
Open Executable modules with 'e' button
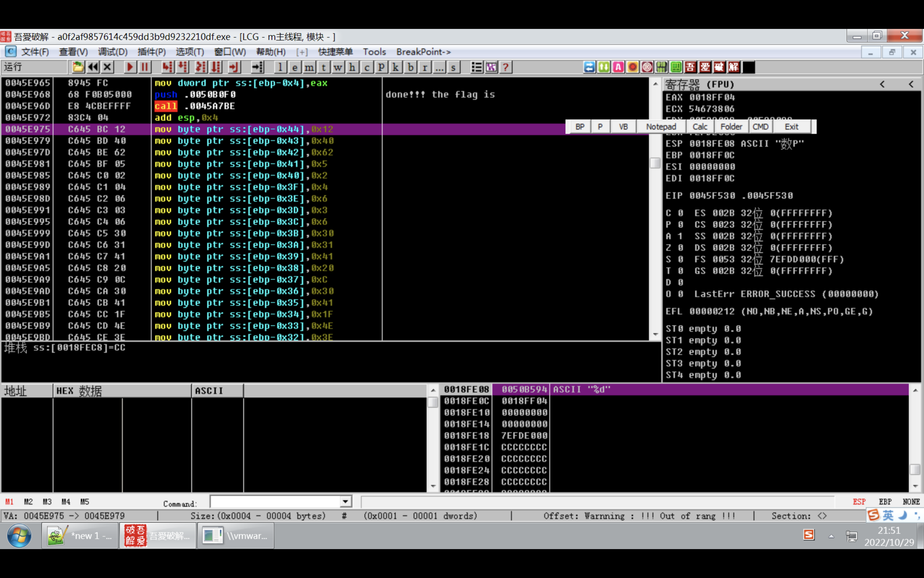coord(295,67)
